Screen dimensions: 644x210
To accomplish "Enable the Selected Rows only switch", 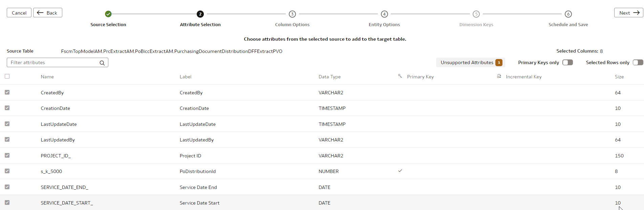I will coord(638,62).
